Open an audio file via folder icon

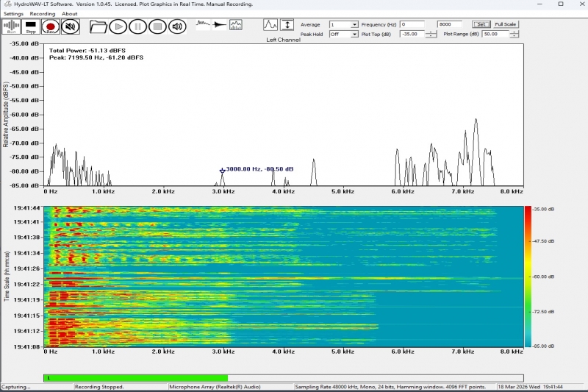(x=98, y=26)
